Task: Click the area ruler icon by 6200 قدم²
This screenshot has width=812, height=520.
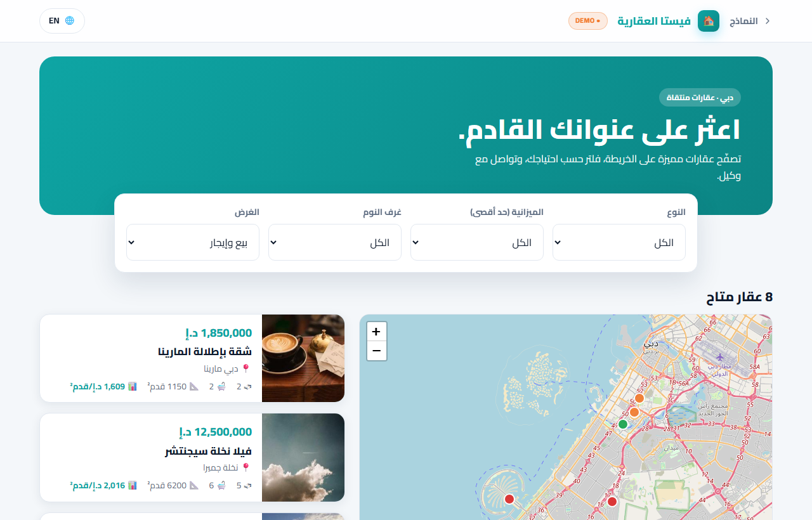Action: click(193, 486)
